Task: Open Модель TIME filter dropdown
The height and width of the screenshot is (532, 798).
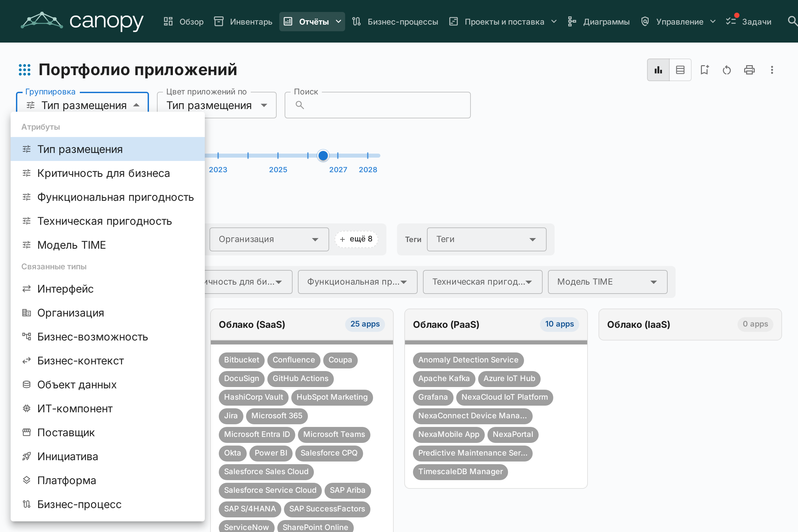Action: pos(607,282)
